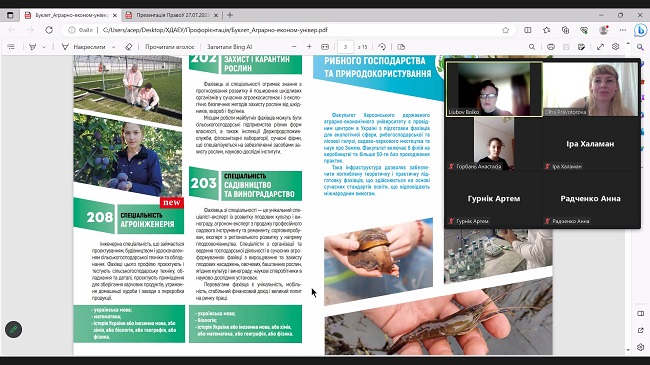Viewport: 650px width, 365px height.
Task: Expand the Накреслити pen options arrow
Action: click(x=114, y=47)
